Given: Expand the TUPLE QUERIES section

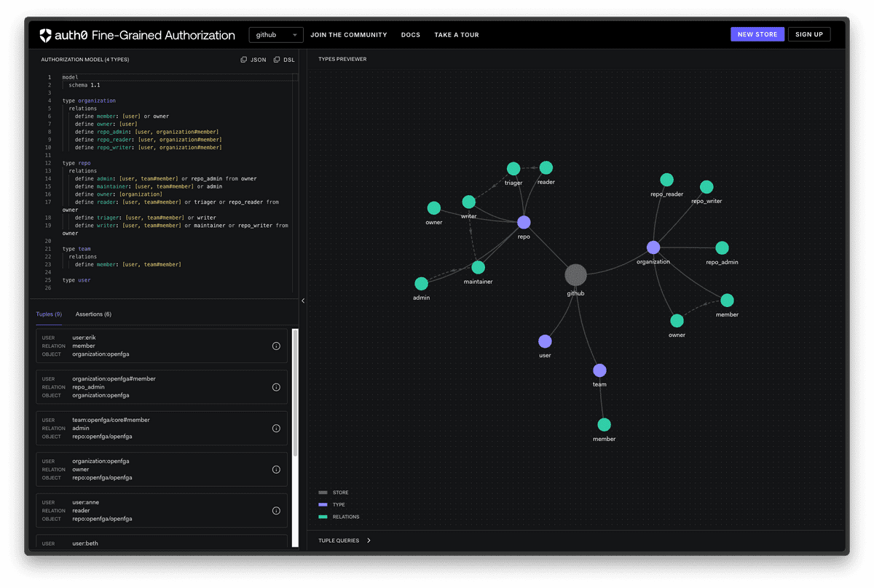Looking at the screenshot, I should [345, 541].
